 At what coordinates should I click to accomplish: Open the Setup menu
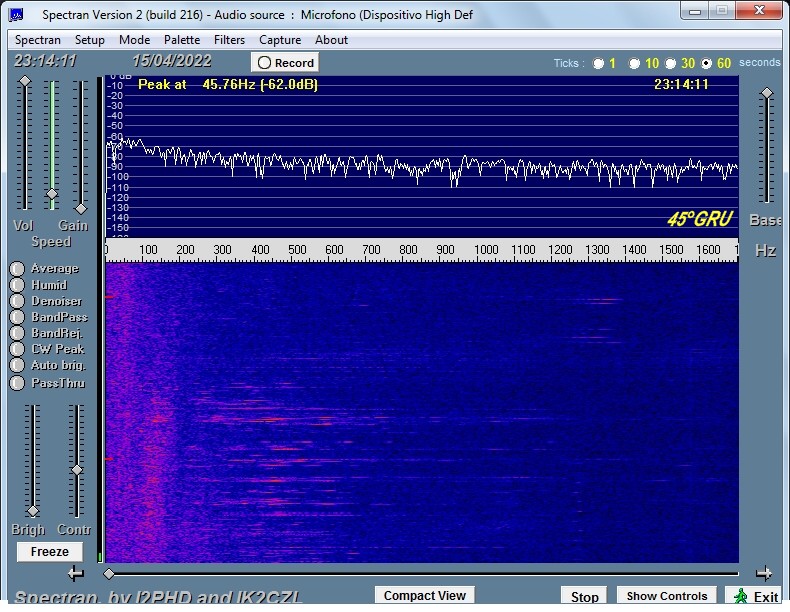click(x=89, y=40)
